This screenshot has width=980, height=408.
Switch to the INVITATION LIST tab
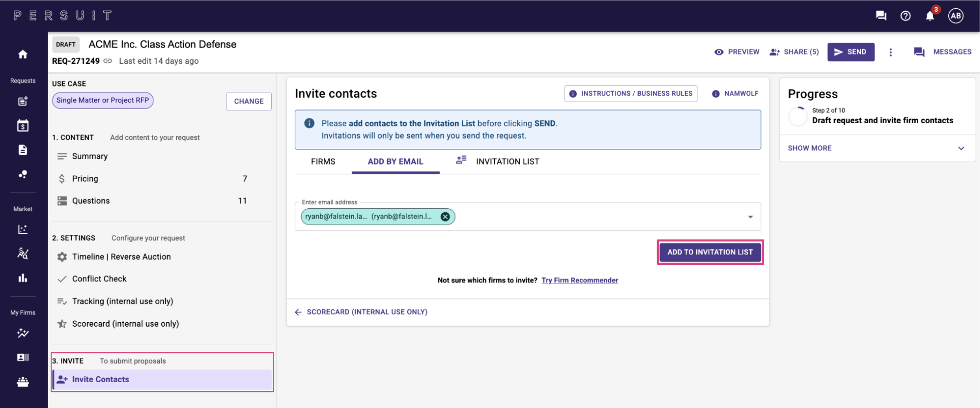tap(498, 162)
